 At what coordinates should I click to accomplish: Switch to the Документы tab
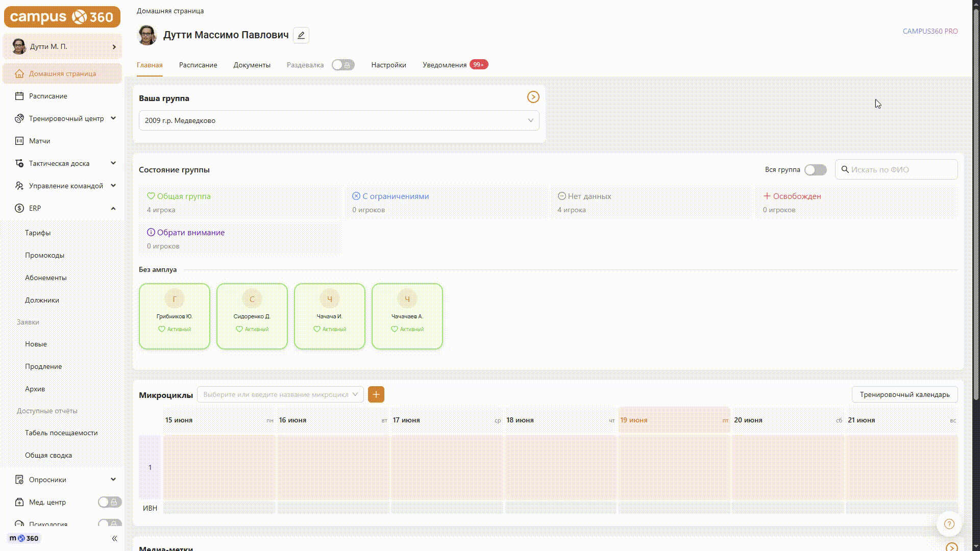(252, 65)
